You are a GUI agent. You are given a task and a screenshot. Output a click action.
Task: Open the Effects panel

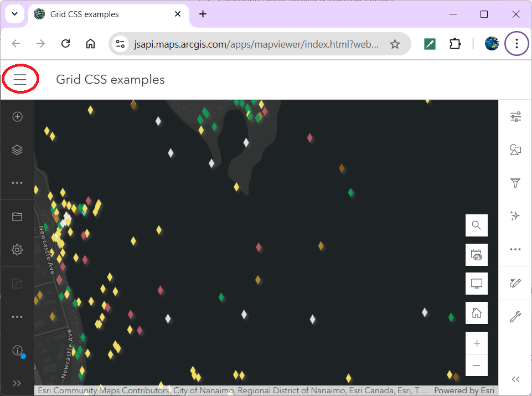[x=515, y=216]
